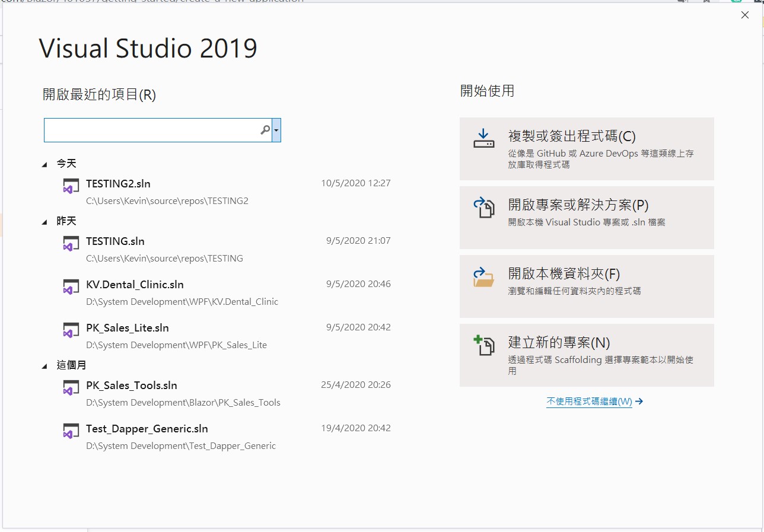Open recent solution PK_Sales_Tools.sln
Viewport: 764px width, 532px height.
[132, 386]
